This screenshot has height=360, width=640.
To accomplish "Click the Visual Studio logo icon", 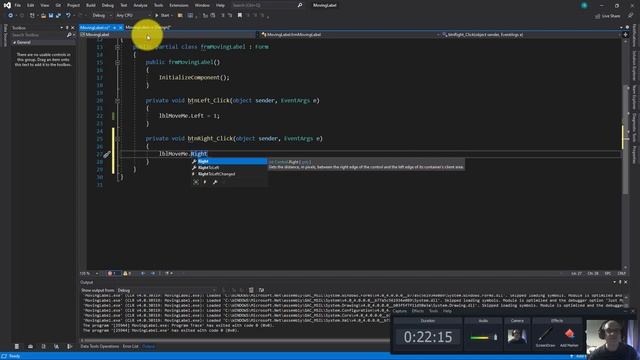I will (7, 5).
